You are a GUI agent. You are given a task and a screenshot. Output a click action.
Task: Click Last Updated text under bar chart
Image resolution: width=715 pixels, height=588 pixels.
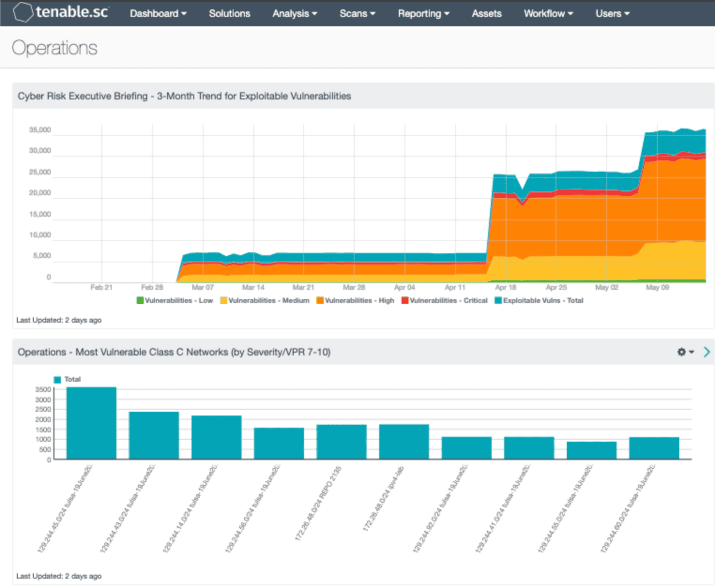tap(59, 576)
